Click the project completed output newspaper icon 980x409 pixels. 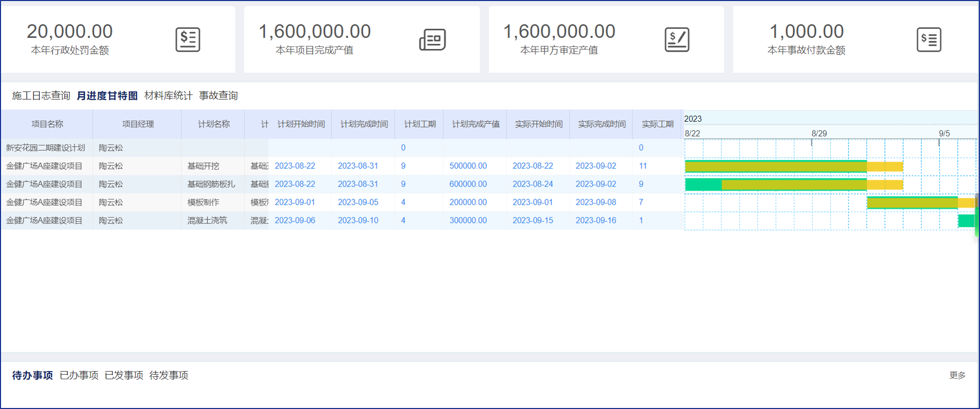tap(433, 39)
